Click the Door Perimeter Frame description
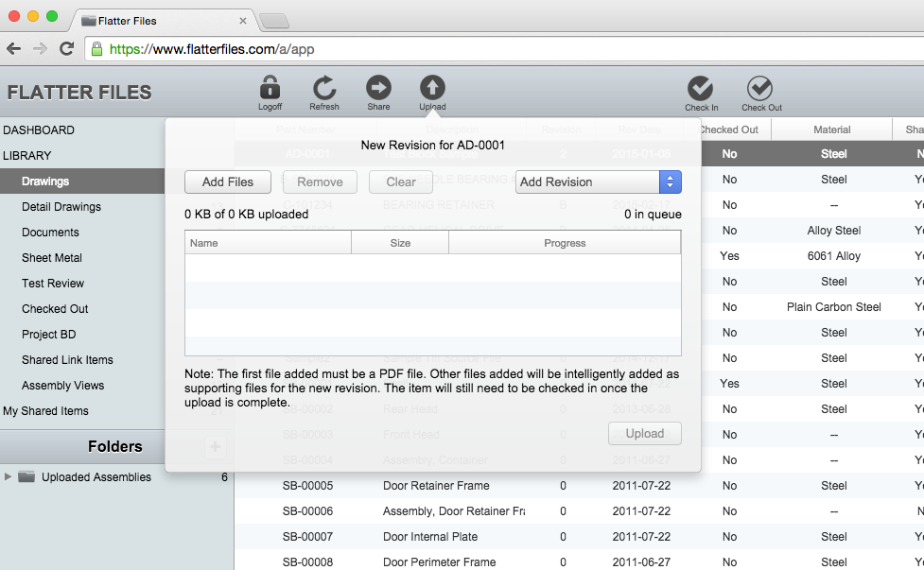 [x=439, y=561]
